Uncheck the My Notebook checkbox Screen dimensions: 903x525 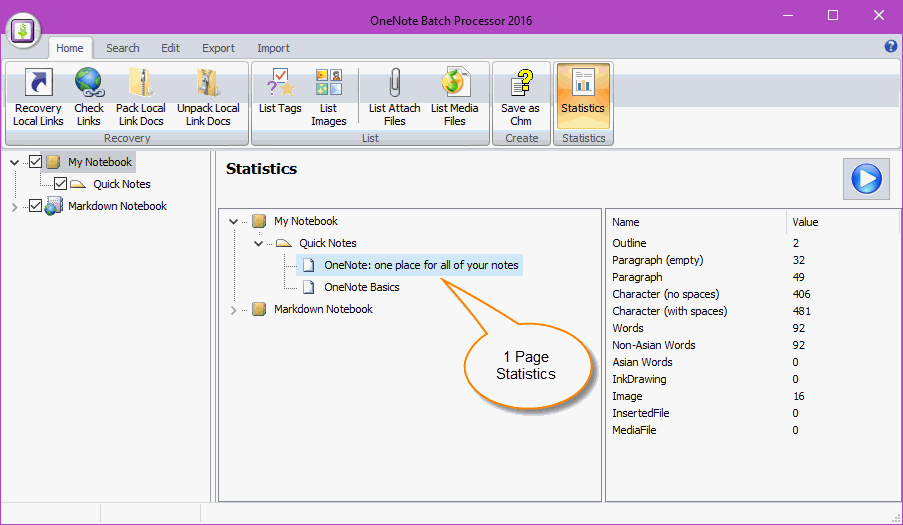pyautogui.click(x=35, y=162)
